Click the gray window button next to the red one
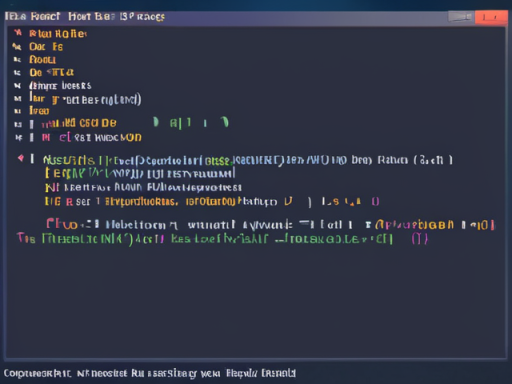This screenshot has width=512, height=384. [x=460, y=16]
